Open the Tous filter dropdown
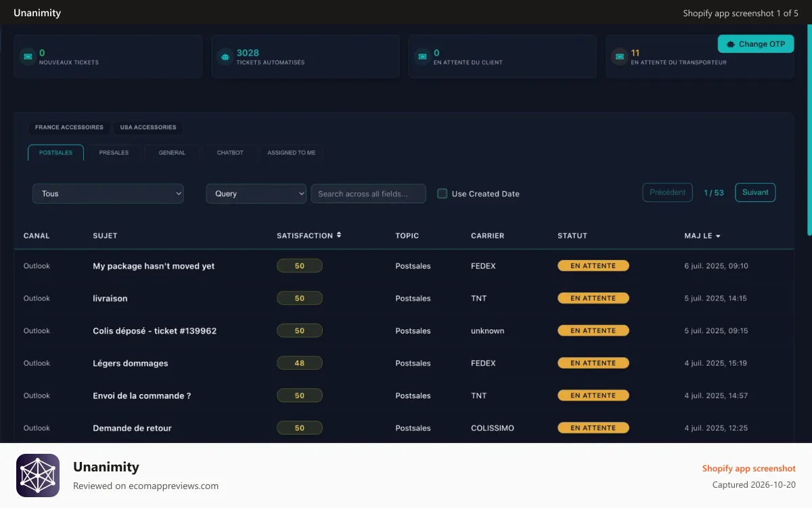Image resolution: width=812 pixels, height=508 pixels. coord(108,194)
